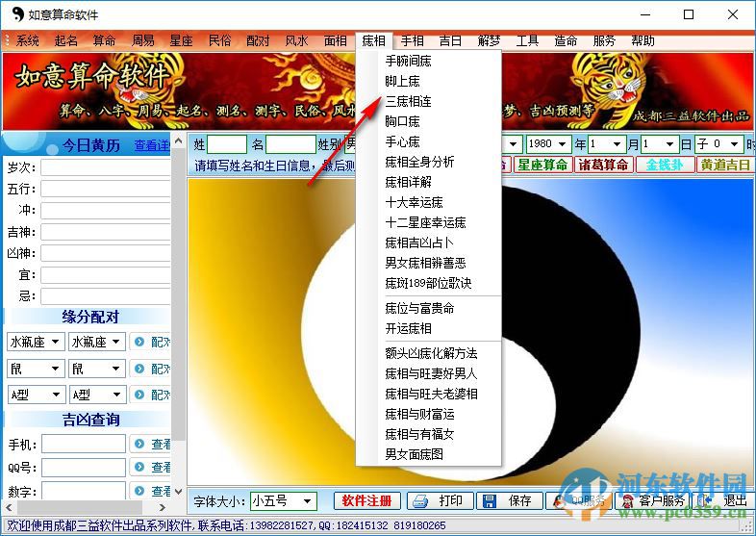Screen dimensions: 756x536
Task: Click the 客户服务 button
Action: click(653, 500)
